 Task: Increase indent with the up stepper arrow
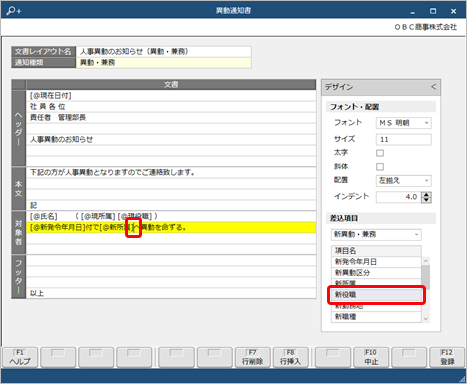click(426, 194)
